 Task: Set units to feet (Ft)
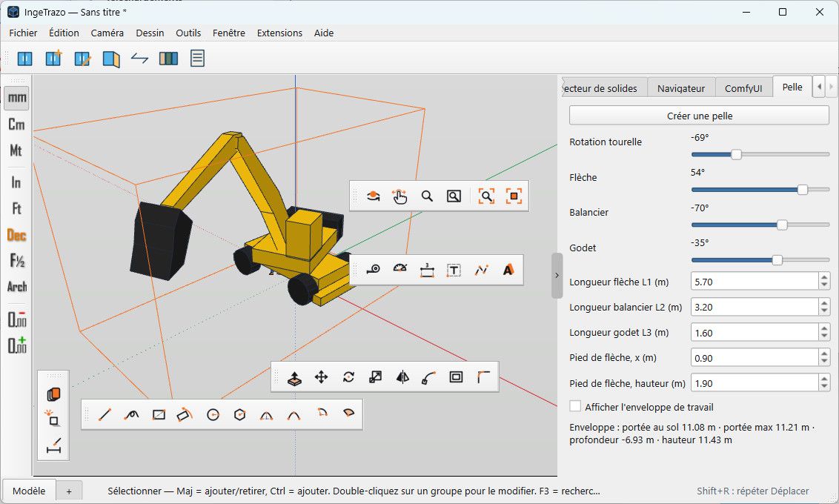coord(16,208)
